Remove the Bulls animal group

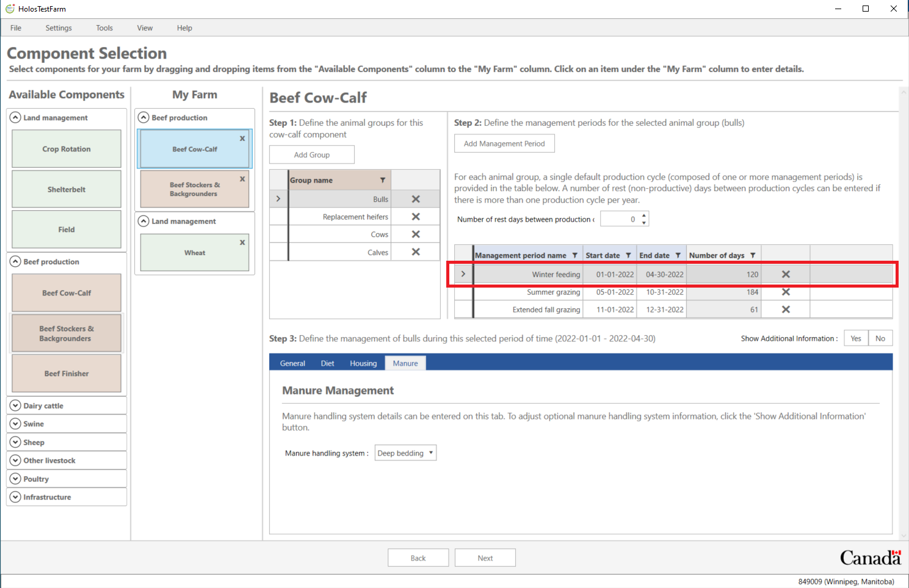click(x=416, y=199)
